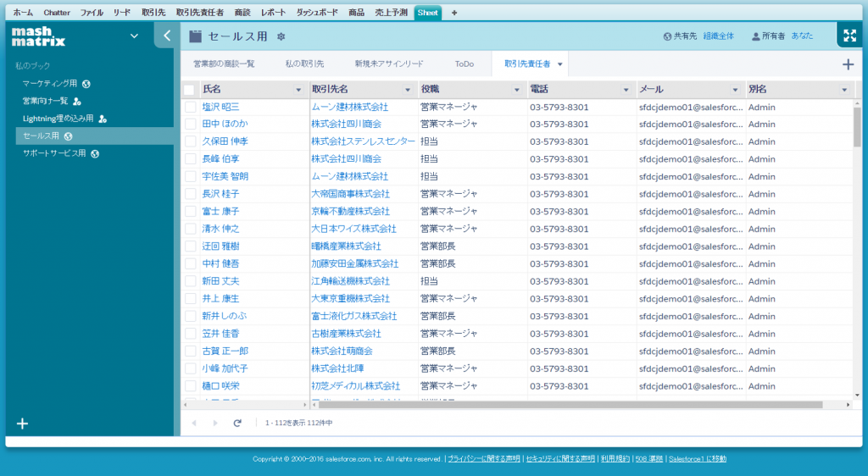Check the row for 久保田 伸孝
Screen dimensions: 868x476
point(191,142)
